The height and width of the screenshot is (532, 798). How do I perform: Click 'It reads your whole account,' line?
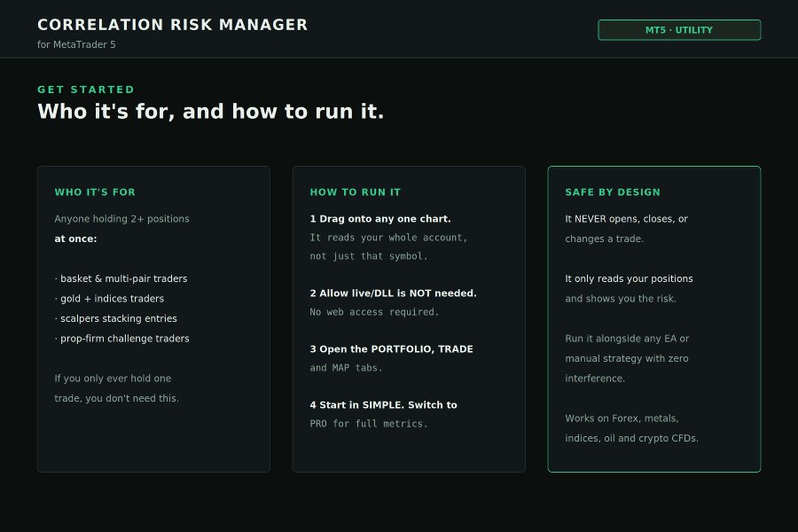tap(388, 238)
